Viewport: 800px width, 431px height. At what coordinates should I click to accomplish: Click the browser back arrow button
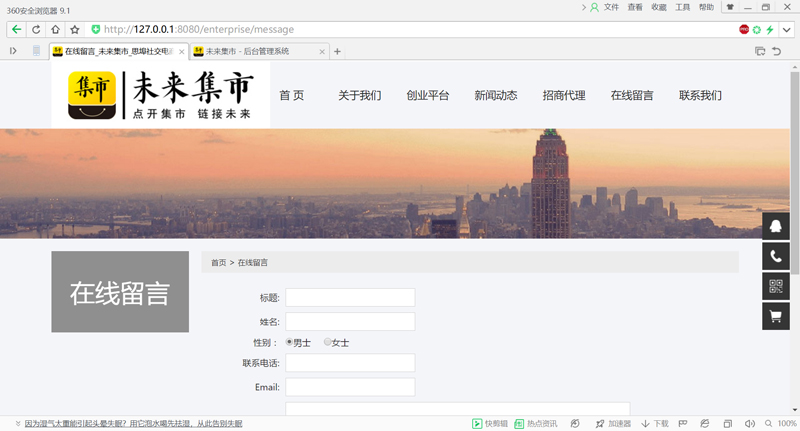click(16, 29)
